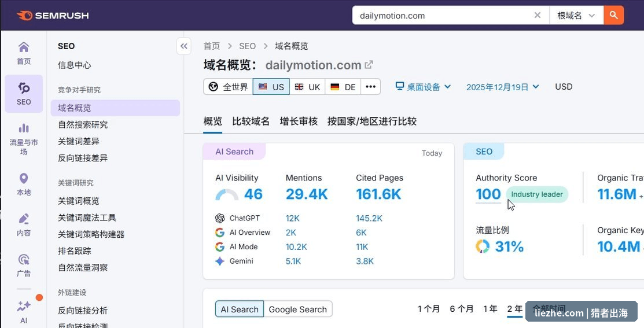Open the 桌面设备 device dropdown
Screen dimensions: 644x328
423,87
